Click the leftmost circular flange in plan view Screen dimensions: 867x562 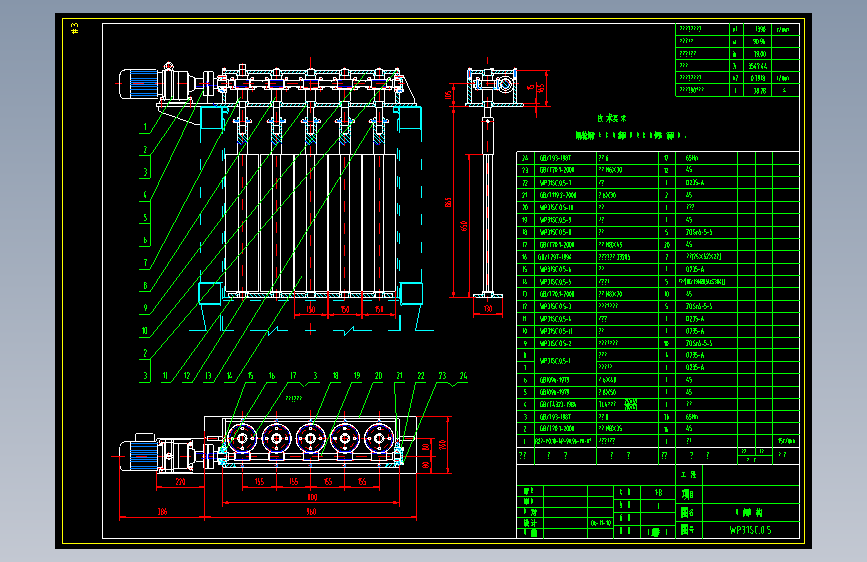(242, 439)
